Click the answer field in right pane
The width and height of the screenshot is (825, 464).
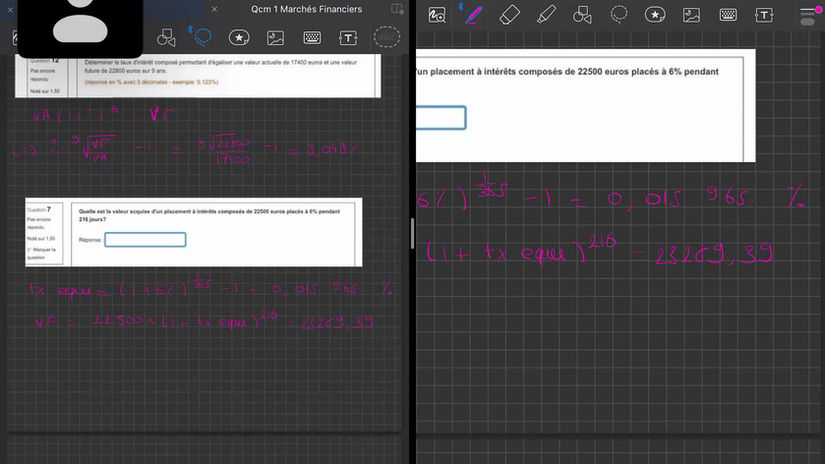(x=441, y=118)
